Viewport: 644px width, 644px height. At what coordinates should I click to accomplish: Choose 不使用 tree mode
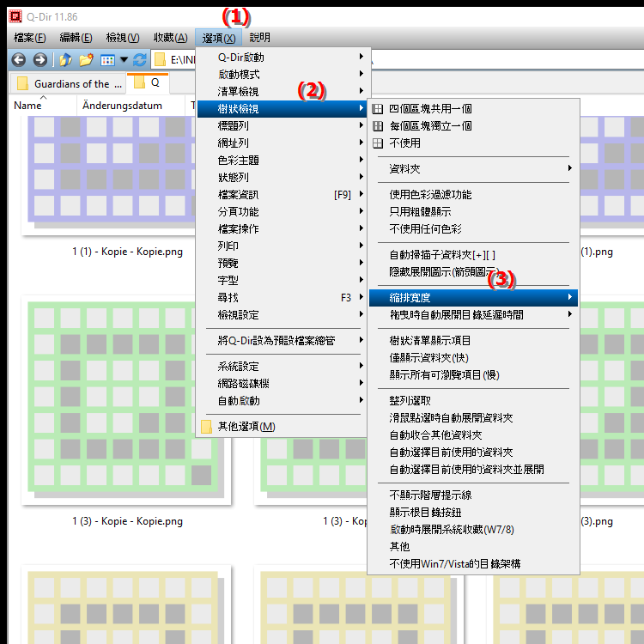[x=473, y=143]
